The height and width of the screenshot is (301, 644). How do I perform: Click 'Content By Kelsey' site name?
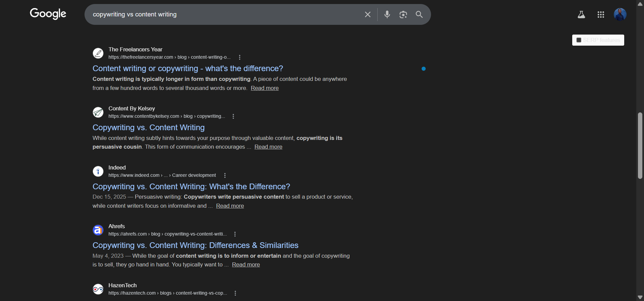click(x=131, y=109)
